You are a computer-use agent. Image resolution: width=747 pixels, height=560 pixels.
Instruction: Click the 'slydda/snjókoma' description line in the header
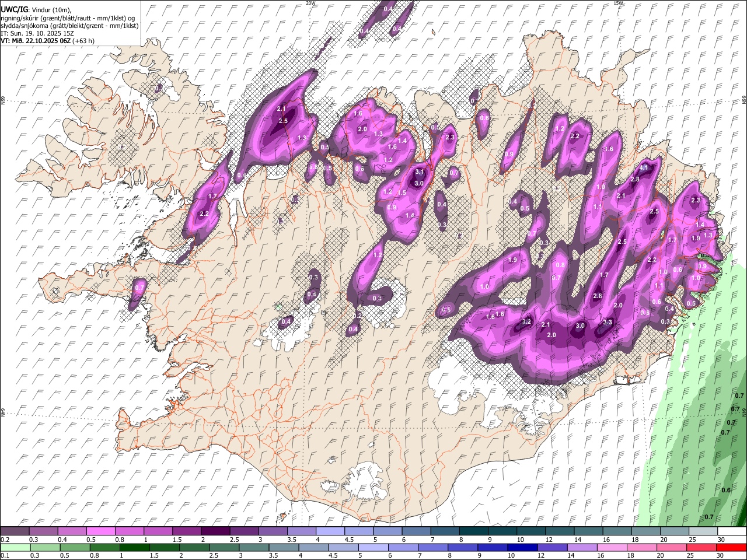69,26
